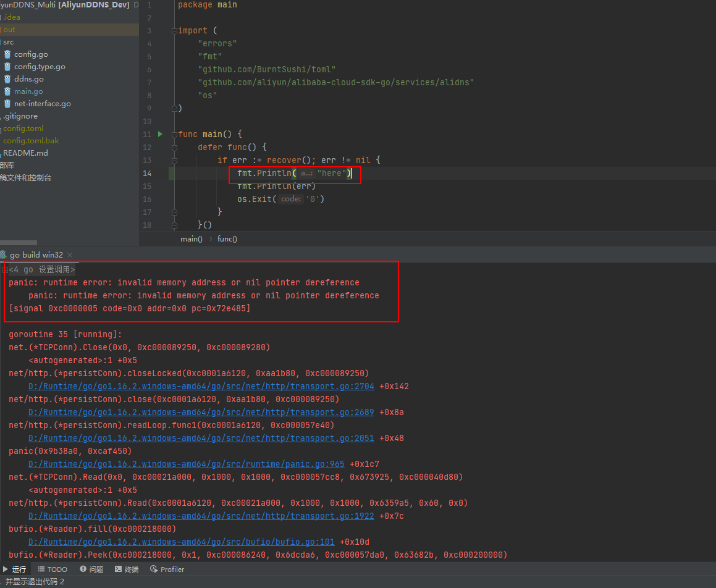This screenshot has width=716, height=588.
Task: Select .gitignore in the project tree
Action: [x=20, y=116]
